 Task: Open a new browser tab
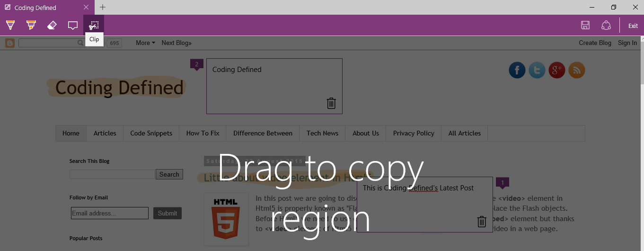(103, 7)
